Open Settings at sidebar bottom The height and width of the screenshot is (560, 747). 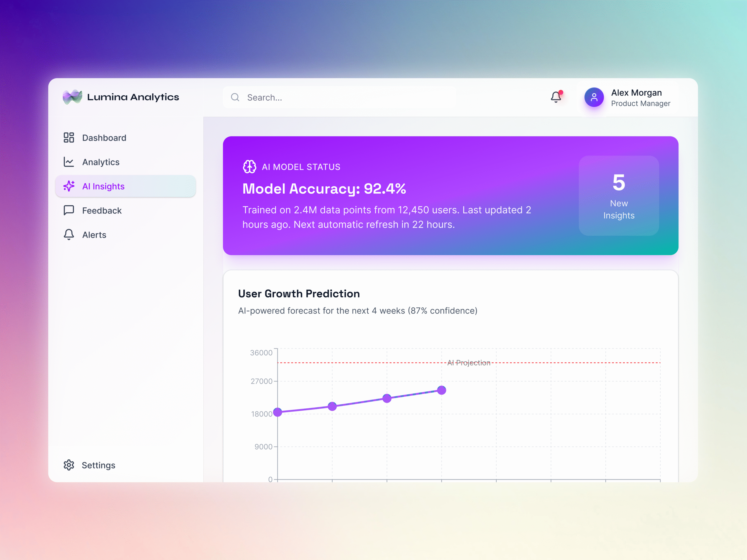click(98, 465)
